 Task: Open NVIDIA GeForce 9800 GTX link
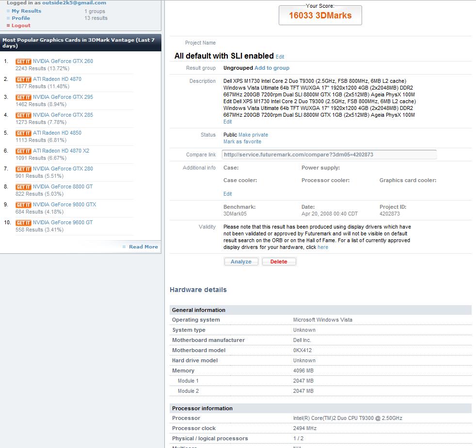tap(64, 204)
